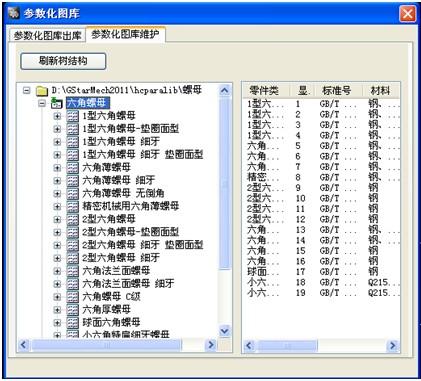This screenshot has height=381, width=421.
Task: Select table row number 1
Action: click(x=321, y=104)
